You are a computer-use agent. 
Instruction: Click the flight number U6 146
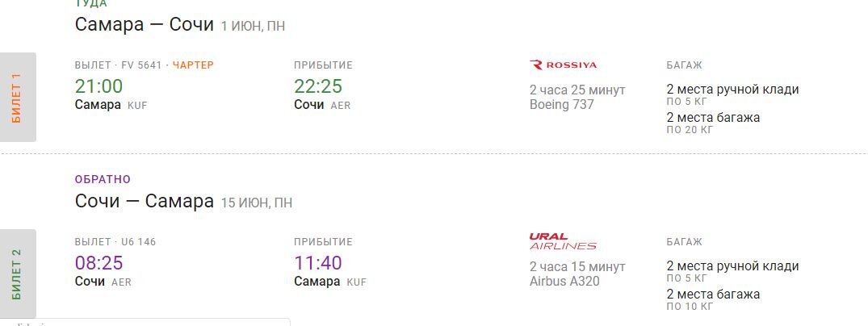pos(138,242)
